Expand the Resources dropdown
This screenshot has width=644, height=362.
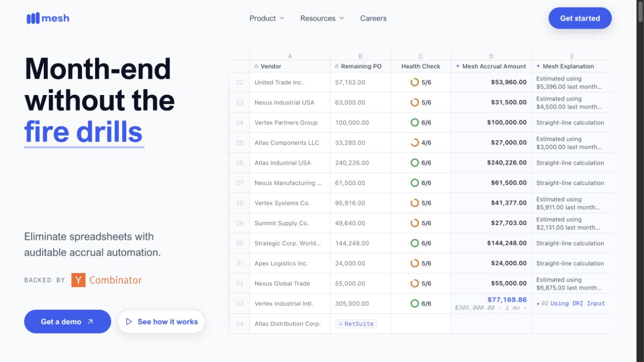click(x=322, y=18)
